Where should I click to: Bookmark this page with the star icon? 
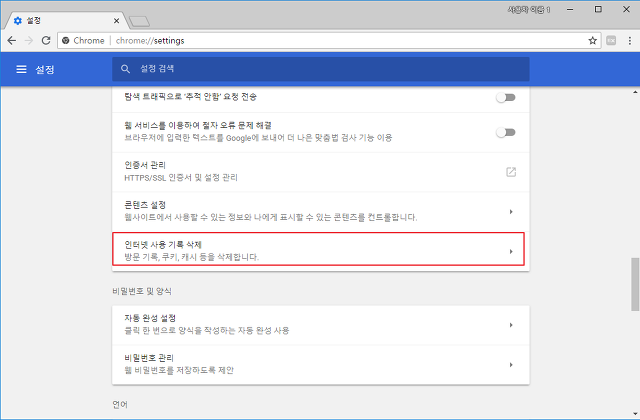coord(592,40)
